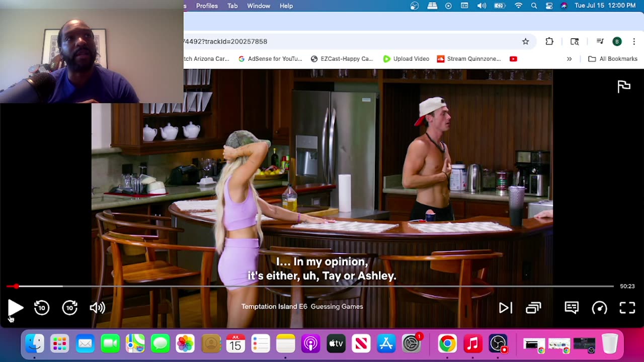Click the date and time display
This screenshot has height=362, width=644.
coord(605,6)
